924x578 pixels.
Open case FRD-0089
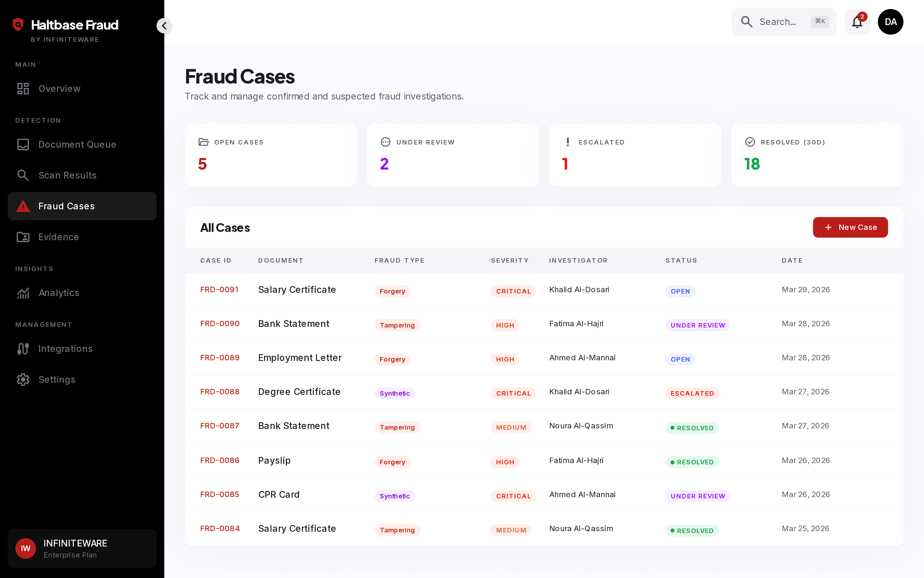click(x=220, y=358)
